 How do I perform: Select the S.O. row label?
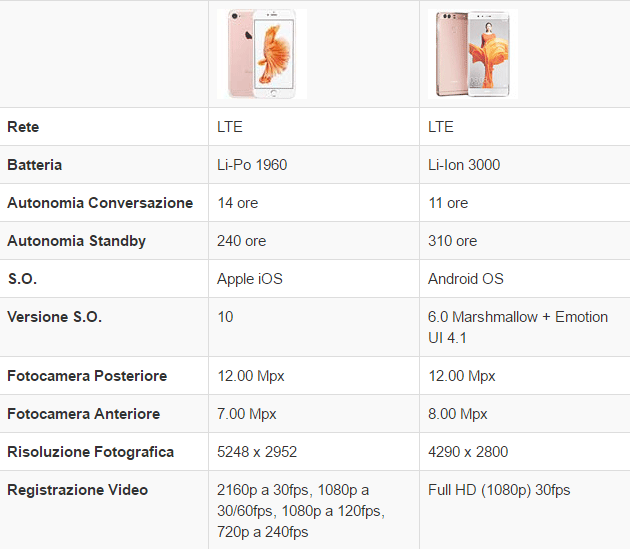click(22, 279)
